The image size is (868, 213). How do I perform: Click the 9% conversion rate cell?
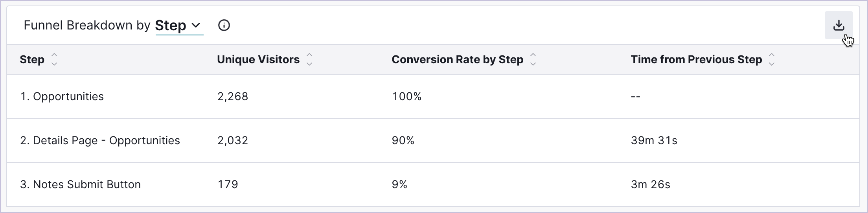[x=399, y=184]
